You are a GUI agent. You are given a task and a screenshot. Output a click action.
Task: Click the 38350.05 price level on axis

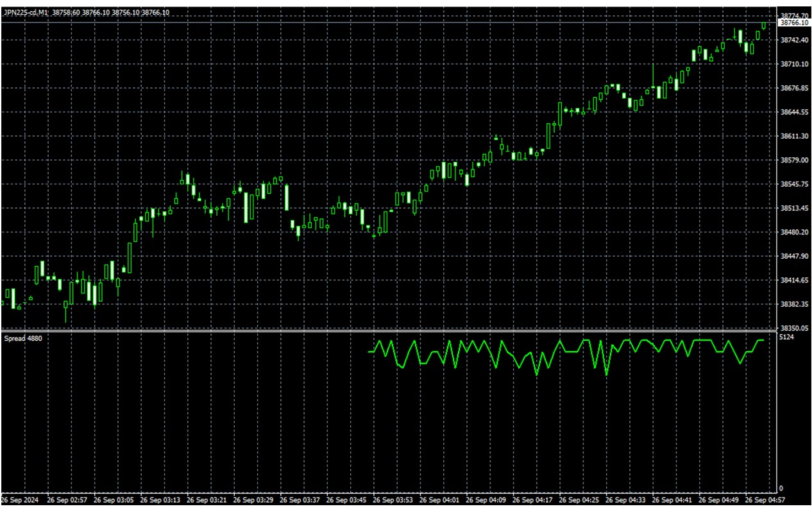pos(793,327)
